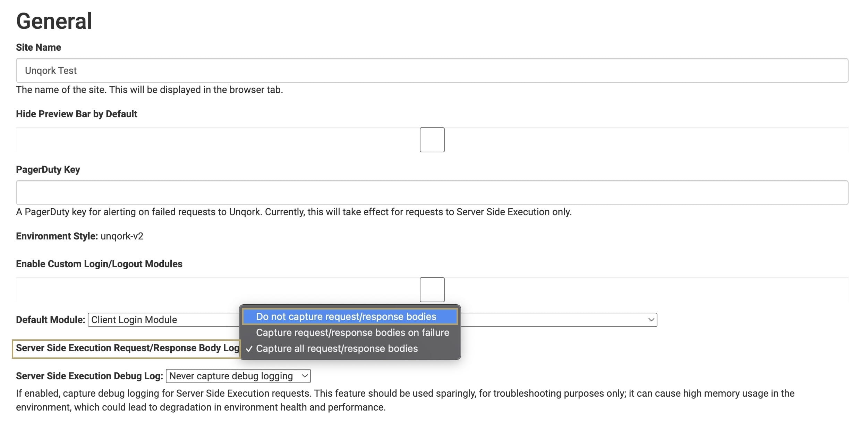
Task: Click the PagerDuty Key input field
Action: point(432,193)
